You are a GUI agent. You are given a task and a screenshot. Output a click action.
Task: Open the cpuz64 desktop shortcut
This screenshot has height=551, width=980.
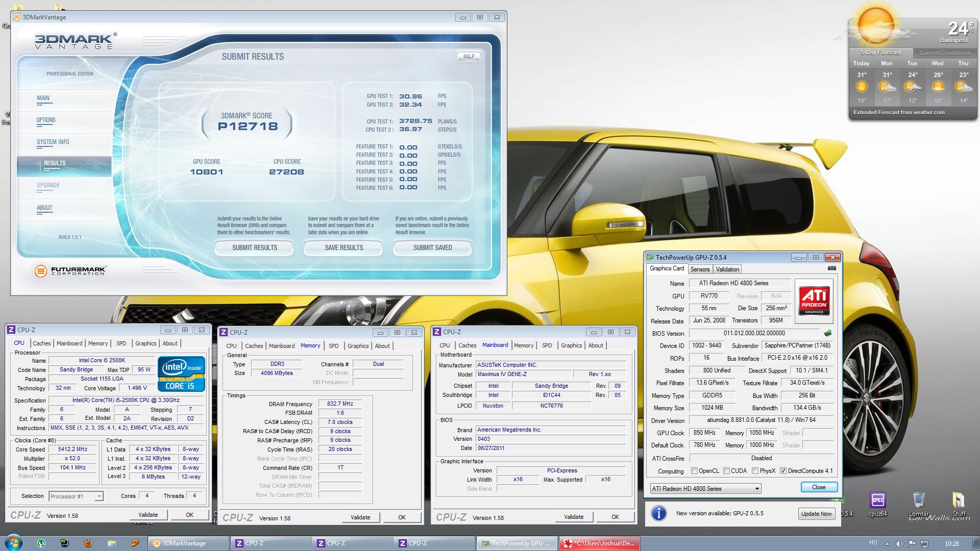(877, 501)
